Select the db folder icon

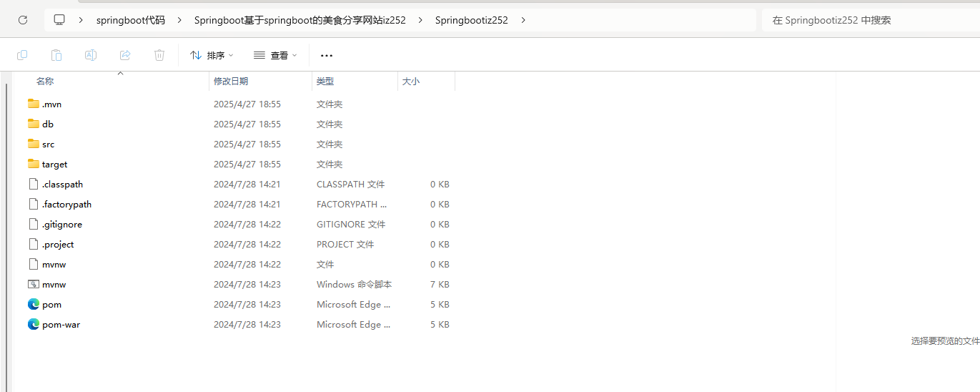(x=34, y=124)
